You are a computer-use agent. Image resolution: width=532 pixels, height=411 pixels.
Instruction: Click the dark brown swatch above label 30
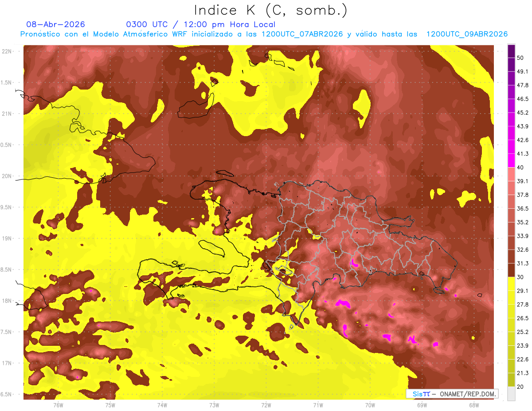point(511,270)
